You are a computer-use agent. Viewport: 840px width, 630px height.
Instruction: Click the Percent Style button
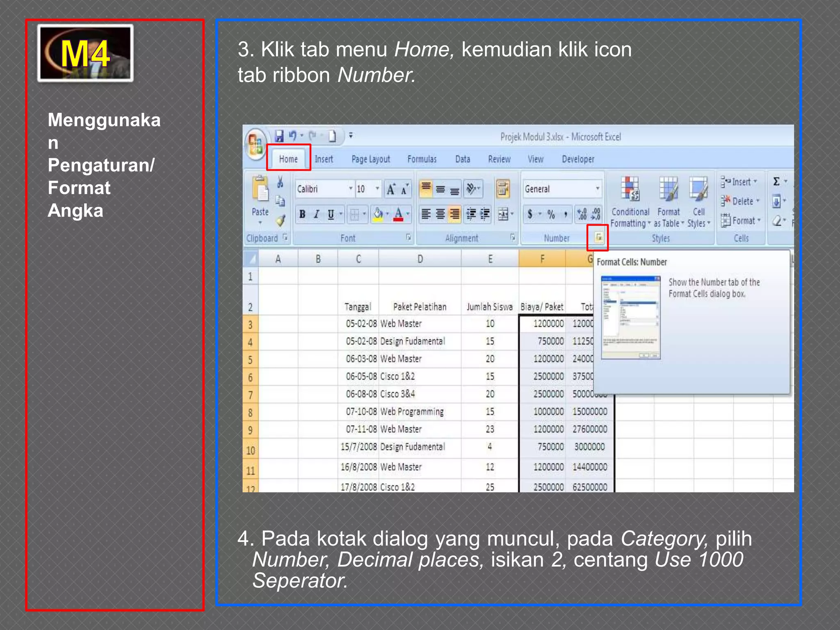click(x=551, y=214)
